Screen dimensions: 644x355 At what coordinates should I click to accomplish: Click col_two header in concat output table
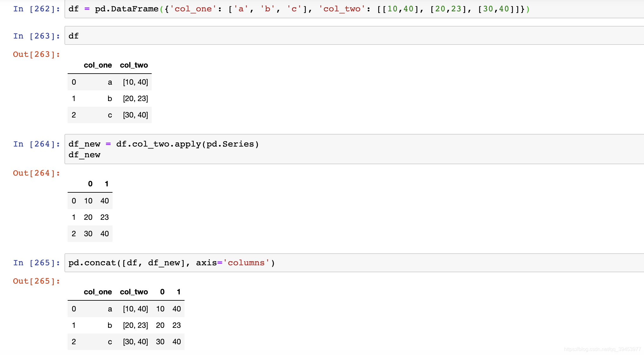tap(134, 292)
